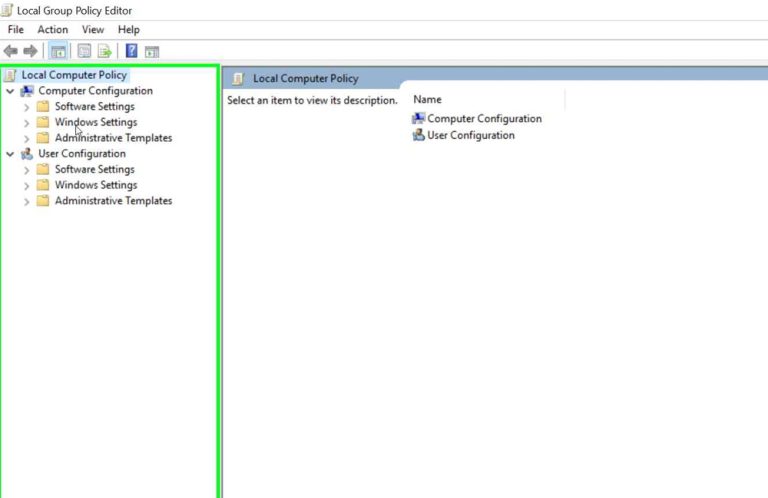
Task: Select Administrative Templates folder under User Configuration
Action: [113, 201]
